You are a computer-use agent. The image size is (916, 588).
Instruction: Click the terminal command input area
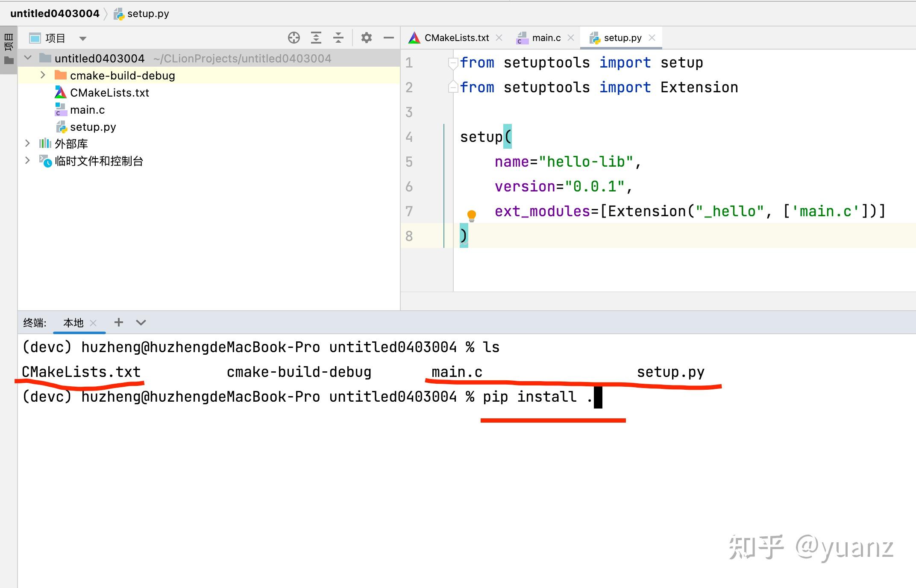(598, 397)
